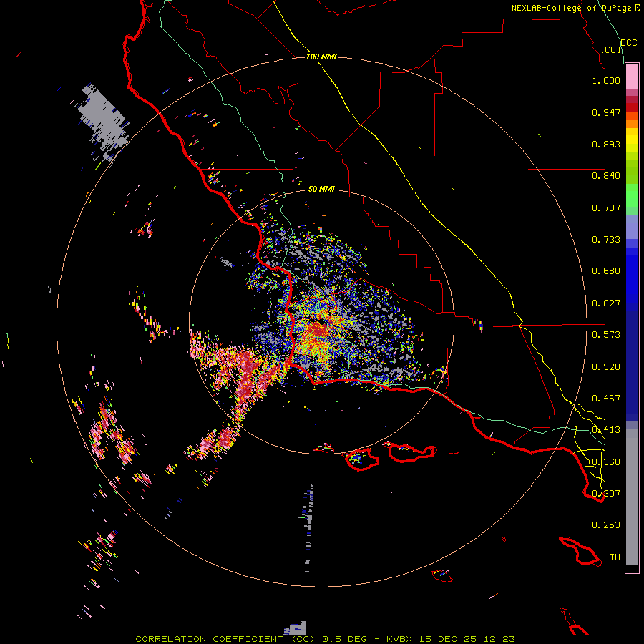644x644 pixels.
Task: Click the 100 NMI range ring label
Action: [321, 57]
